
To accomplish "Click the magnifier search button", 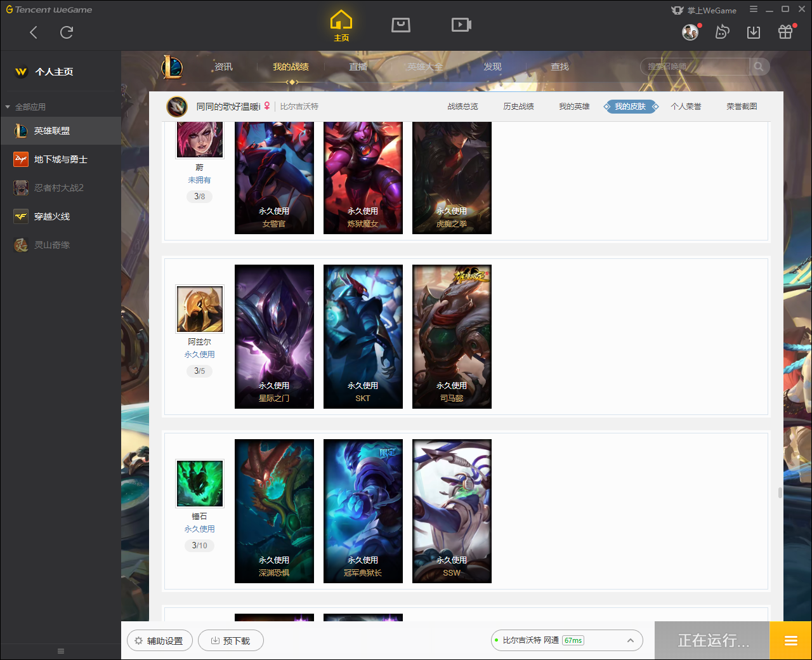I will 759,67.
